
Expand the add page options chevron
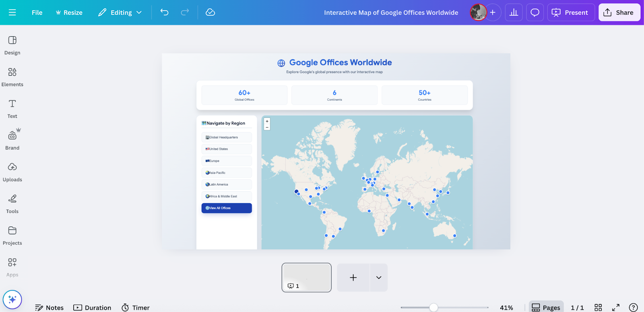379,277
